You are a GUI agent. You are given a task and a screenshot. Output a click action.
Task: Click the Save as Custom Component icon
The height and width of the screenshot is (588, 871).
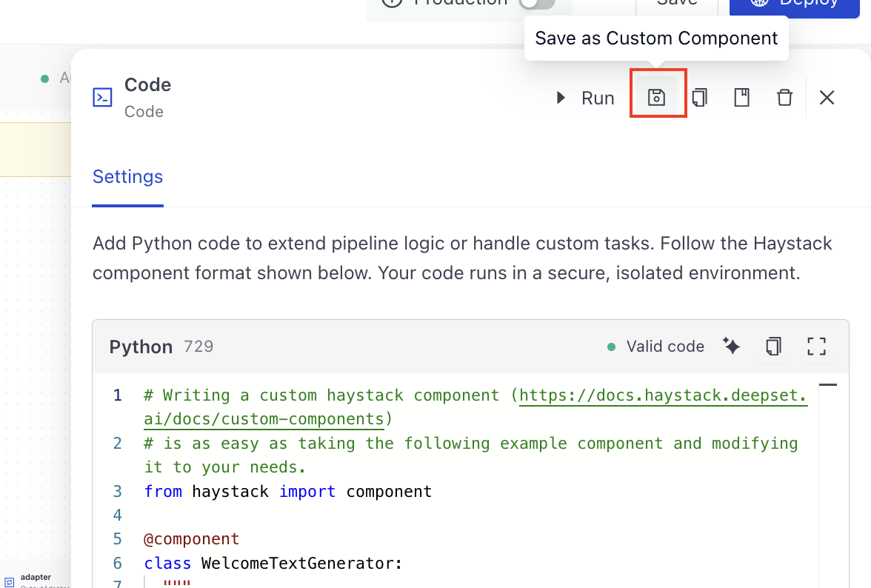click(656, 97)
